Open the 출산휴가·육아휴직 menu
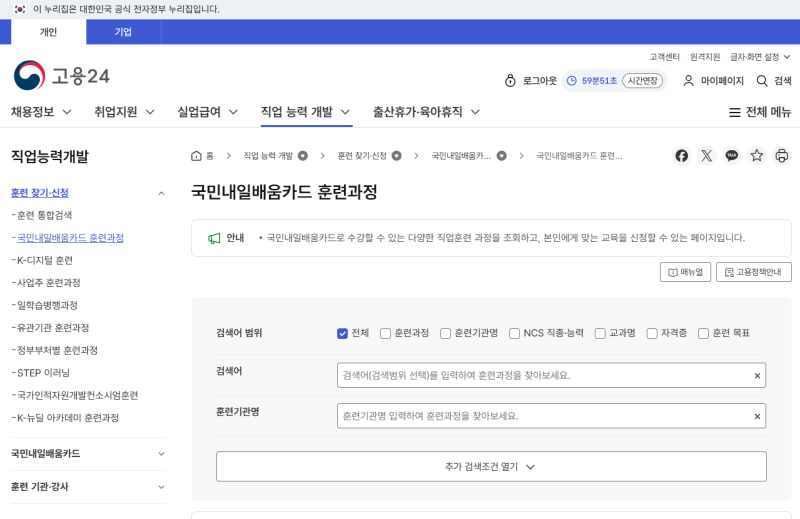800x519 pixels. 427,112
